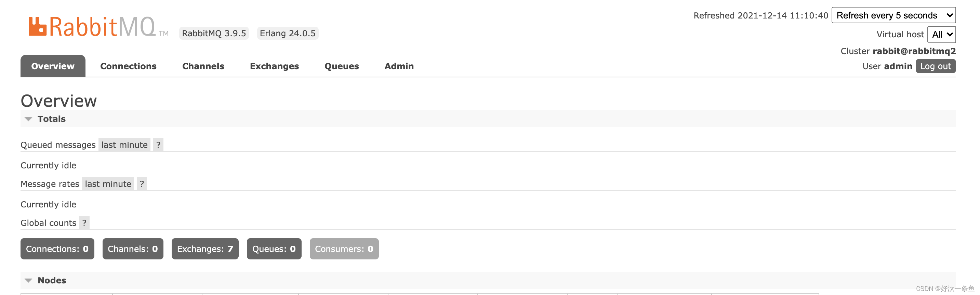Image resolution: width=980 pixels, height=295 pixels.
Task: Click the Queues: 0 count button
Action: tap(274, 249)
